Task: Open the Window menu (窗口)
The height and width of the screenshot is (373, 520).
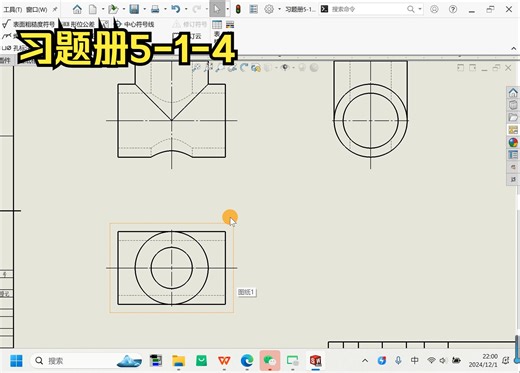Action: [x=36, y=9]
